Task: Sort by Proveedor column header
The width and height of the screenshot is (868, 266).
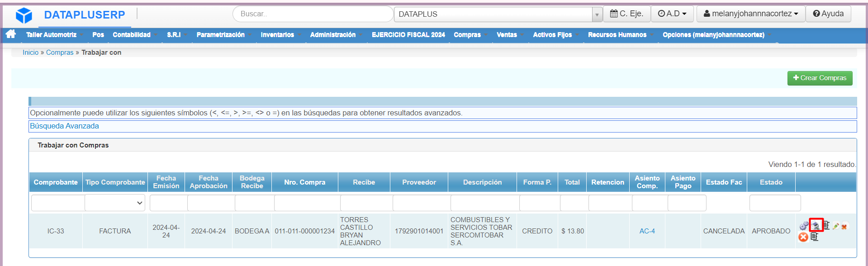Action: [419, 182]
